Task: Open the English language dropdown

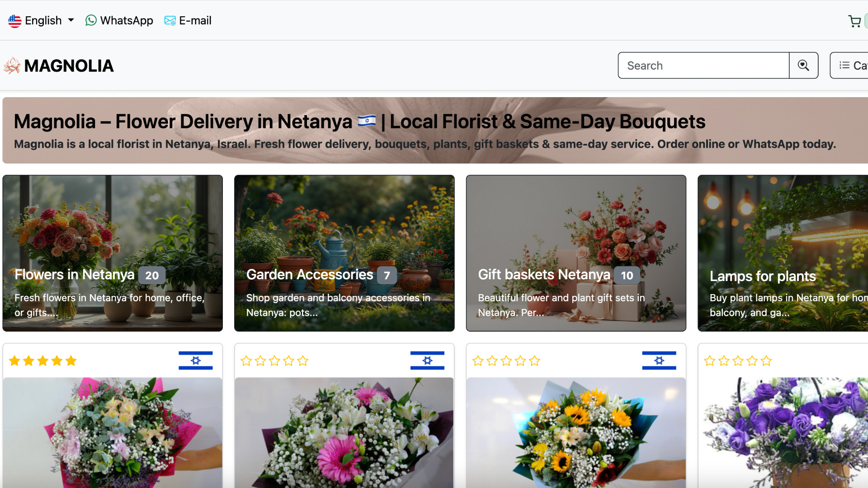Action: click(41, 21)
